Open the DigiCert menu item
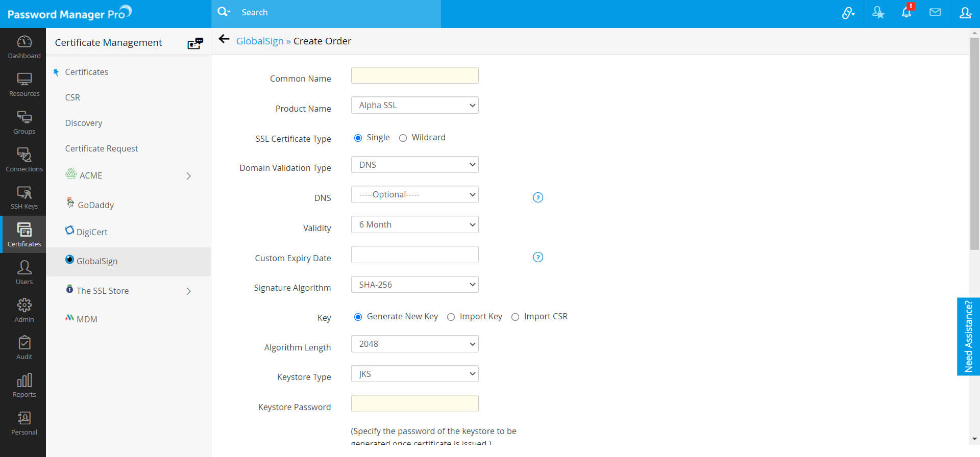The width and height of the screenshot is (980, 457). (x=92, y=232)
